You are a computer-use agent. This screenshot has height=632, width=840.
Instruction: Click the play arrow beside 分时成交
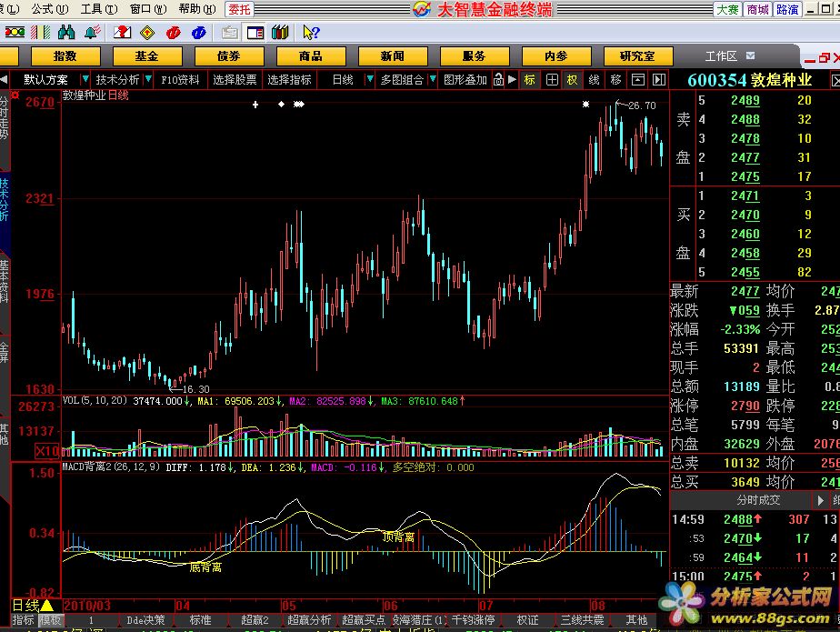[820, 501]
